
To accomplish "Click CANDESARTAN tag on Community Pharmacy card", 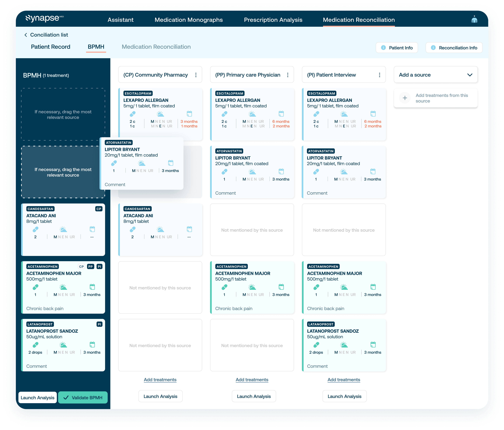I will click(137, 209).
